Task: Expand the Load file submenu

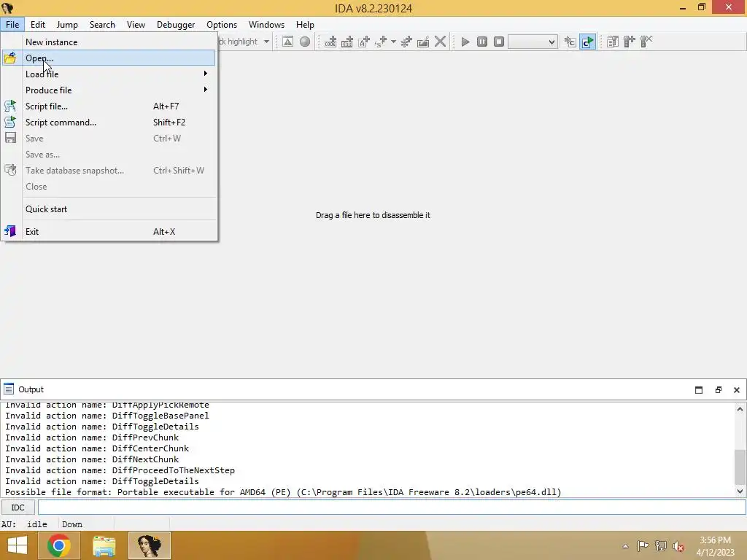Action: pyautogui.click(x=109, y=74)
